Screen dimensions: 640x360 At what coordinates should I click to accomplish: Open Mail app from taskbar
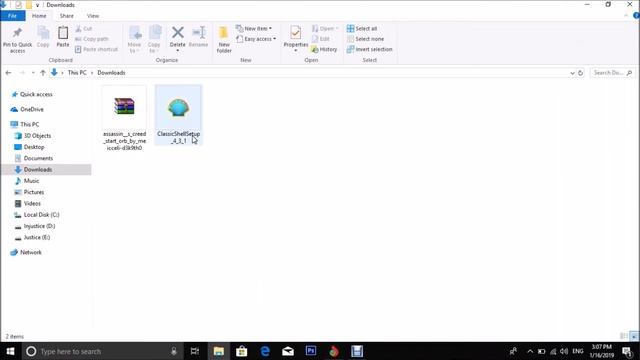pyautogui.click(x=288, y=351)
